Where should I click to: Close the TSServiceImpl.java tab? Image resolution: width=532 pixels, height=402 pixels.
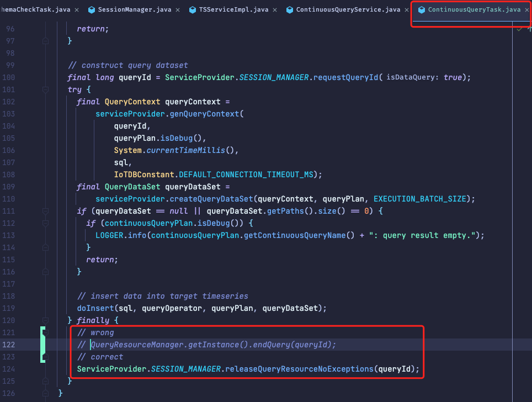275,10
